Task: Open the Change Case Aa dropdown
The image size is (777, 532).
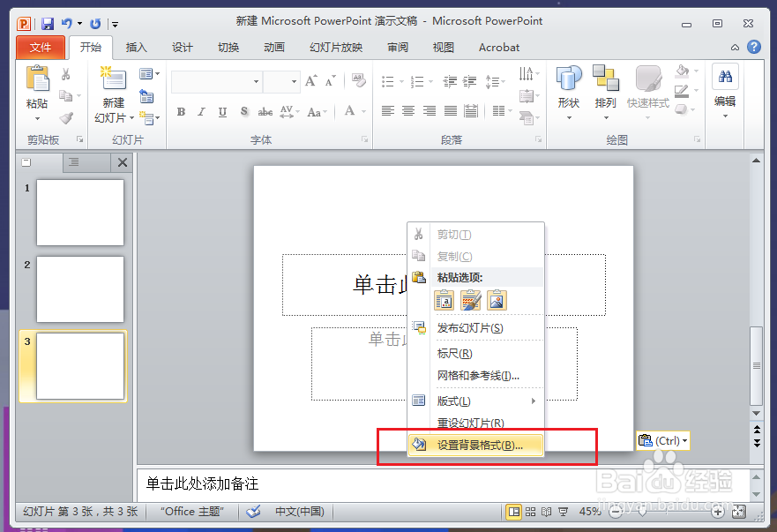Action: pyautogui.click(x=317, y=112)
